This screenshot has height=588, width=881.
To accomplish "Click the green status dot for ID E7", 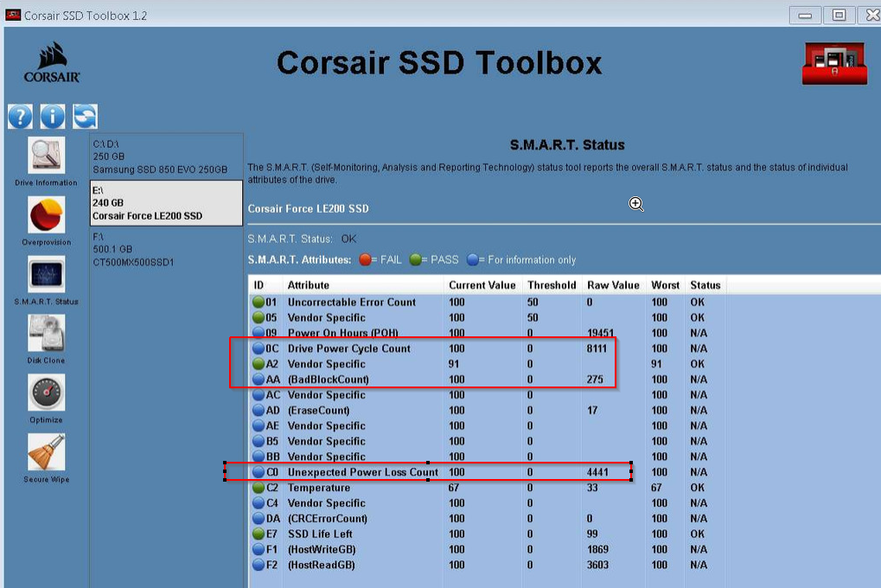I will pos(259,534).
